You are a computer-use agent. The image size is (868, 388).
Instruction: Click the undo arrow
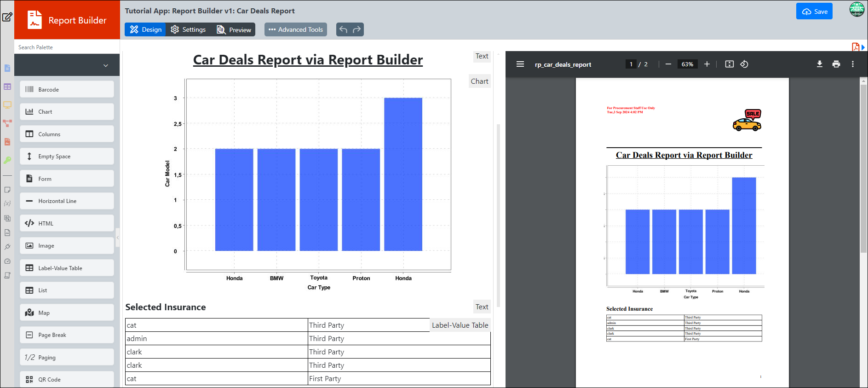pyautogui.click(x=343, y=29)
